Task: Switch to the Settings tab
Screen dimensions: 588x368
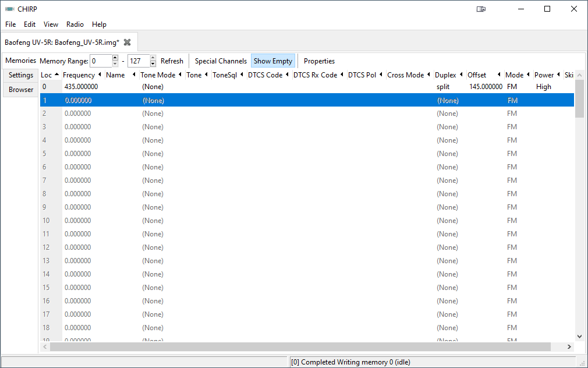Action: tap(20, 75)
